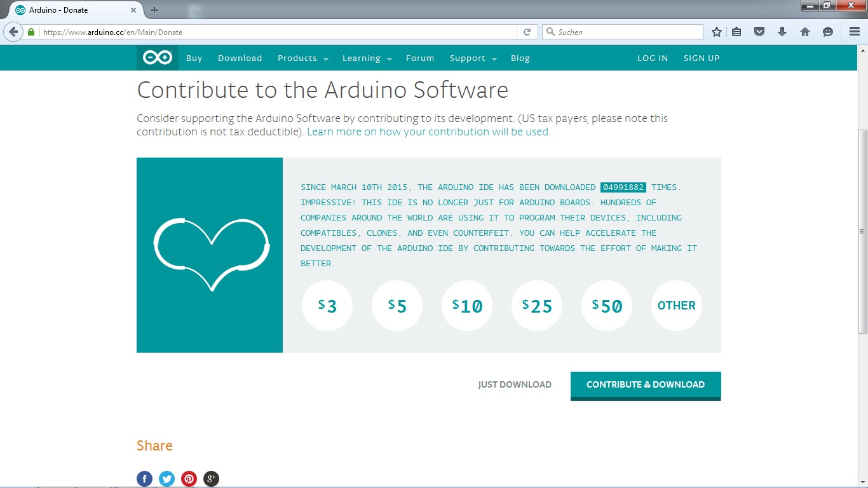Select the $3 contribution amount
The height and width of the screenshot is (488, 868).
coord(327,306)
